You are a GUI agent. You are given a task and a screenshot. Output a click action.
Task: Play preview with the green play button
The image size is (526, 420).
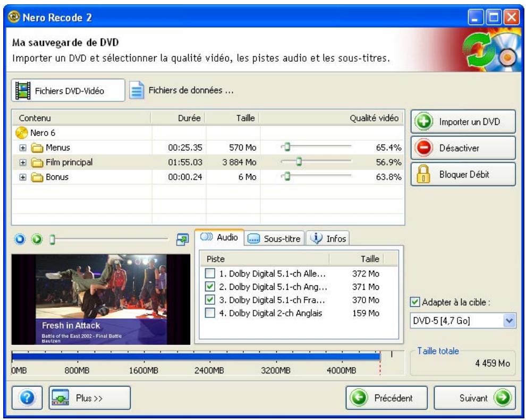pos(37,239)
